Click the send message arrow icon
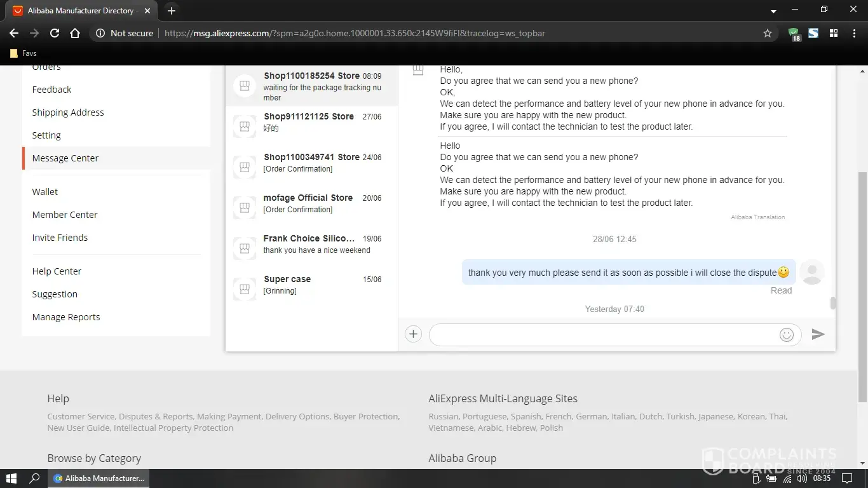 [x=818, y=334]
